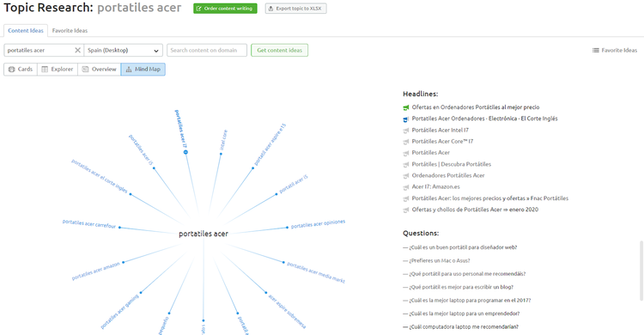Click Order content writing button
644x335 pixels.
(225, 9)
